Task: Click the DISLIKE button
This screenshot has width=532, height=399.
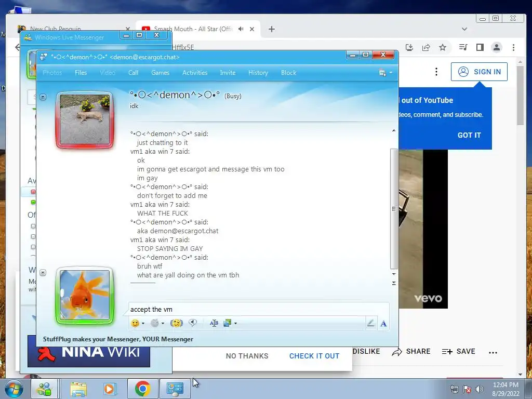Action: pos(366,352)
